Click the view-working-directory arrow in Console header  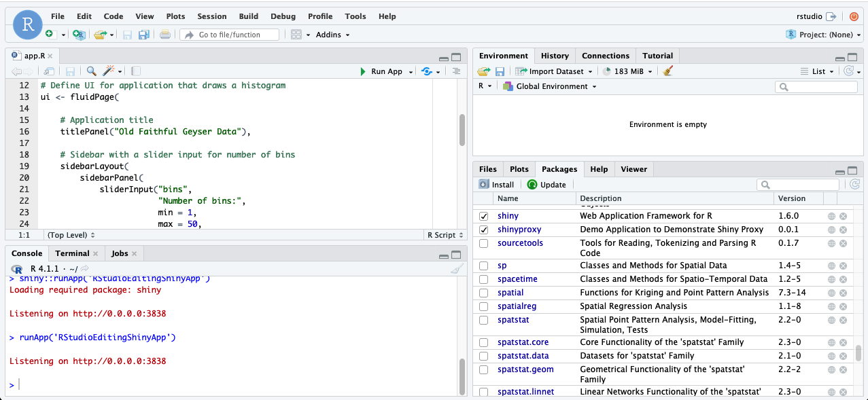click(85, 268)
